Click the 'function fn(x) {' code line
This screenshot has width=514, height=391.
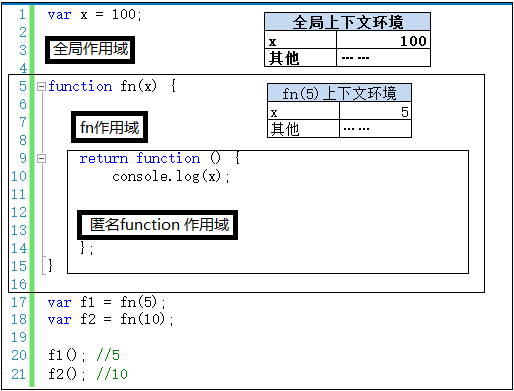coord(112,86)
